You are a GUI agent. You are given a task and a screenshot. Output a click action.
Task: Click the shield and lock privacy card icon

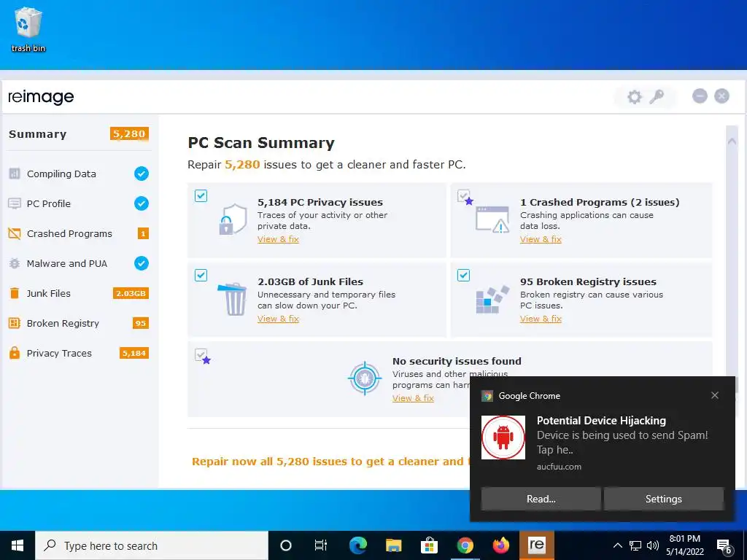pos(233,219)
